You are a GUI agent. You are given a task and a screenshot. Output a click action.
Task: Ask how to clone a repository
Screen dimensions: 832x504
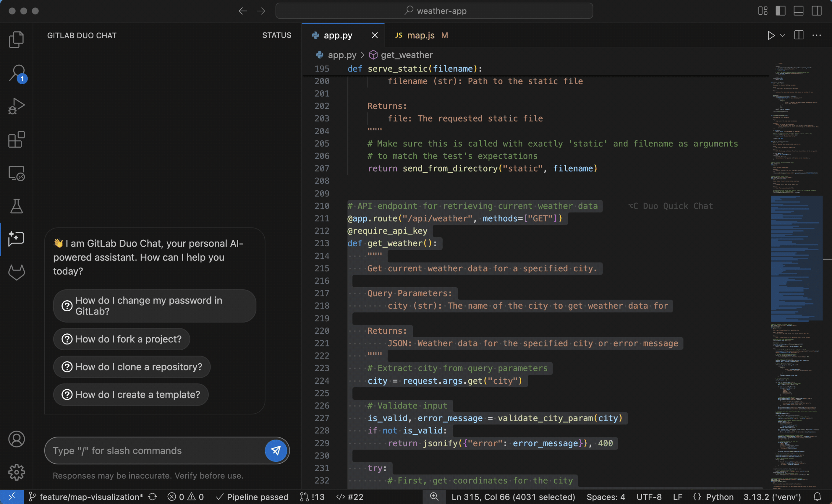coord(132,367)
